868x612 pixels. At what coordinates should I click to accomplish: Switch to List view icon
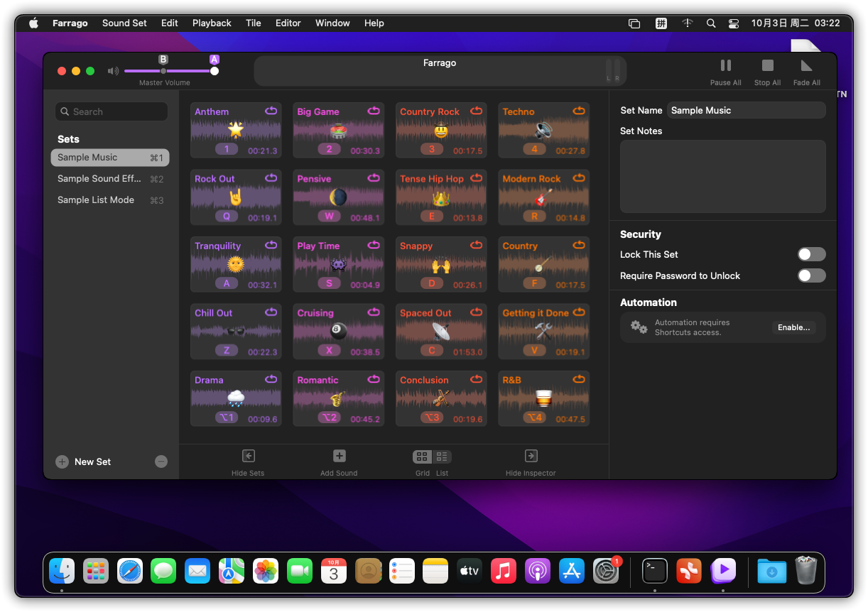click(x=442, y=457)
